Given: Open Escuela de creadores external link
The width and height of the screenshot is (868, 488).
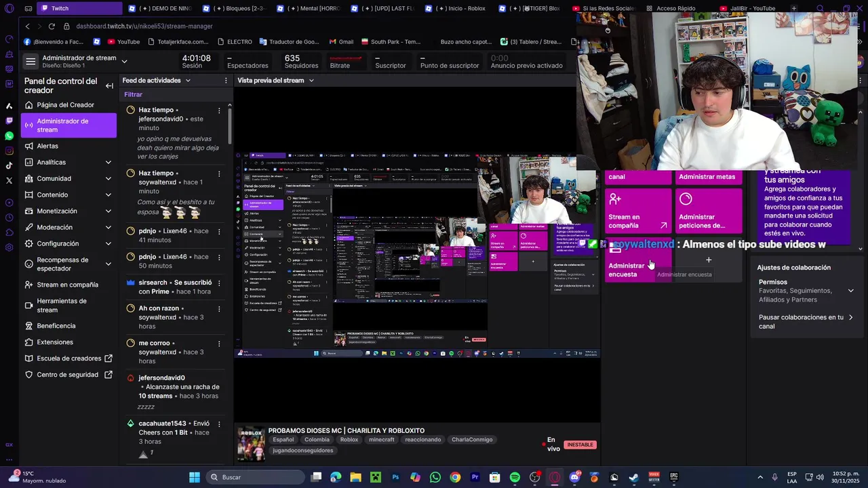Looking at the screenshot, I should click(x=68, y=359).
